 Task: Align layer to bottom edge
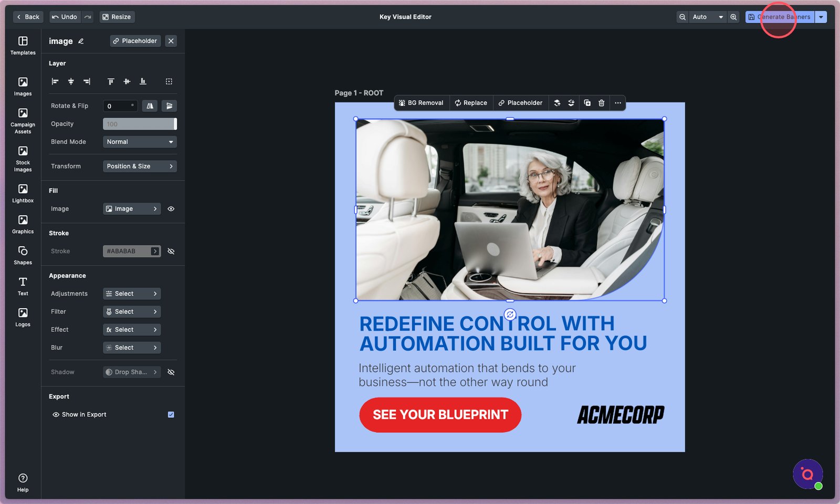(143, 81)
